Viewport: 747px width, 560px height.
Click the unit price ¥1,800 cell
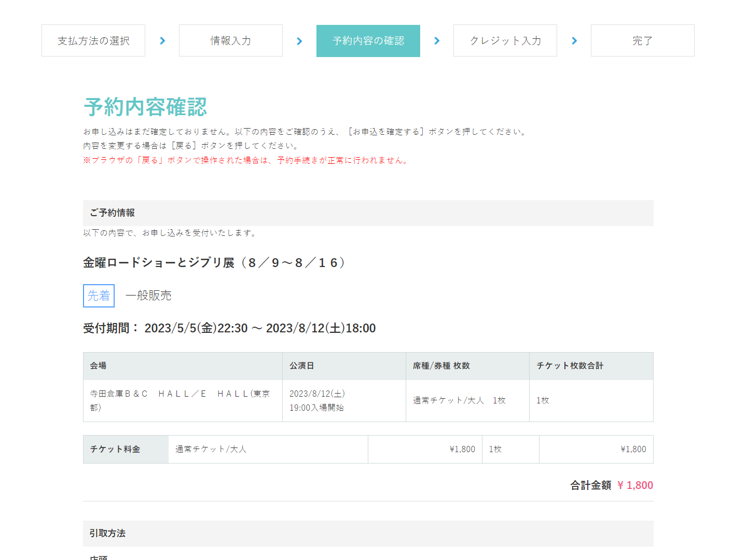click(425, 450)
